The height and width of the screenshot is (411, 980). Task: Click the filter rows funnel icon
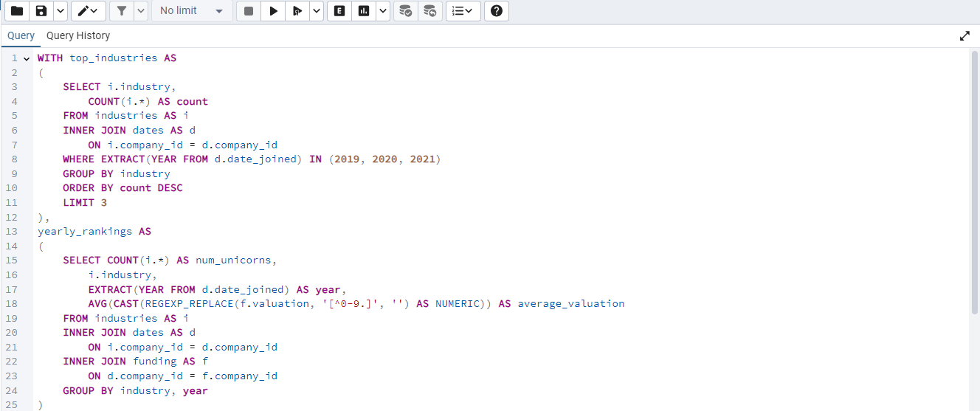121,11
